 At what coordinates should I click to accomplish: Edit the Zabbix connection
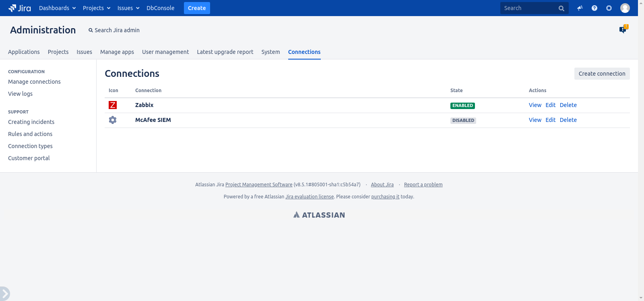551,105
